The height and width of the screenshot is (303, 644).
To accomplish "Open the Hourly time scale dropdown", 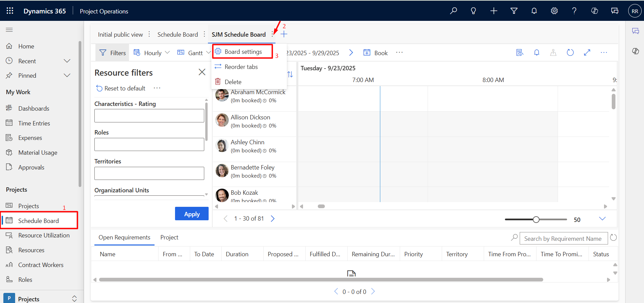I will pos(152,53).
